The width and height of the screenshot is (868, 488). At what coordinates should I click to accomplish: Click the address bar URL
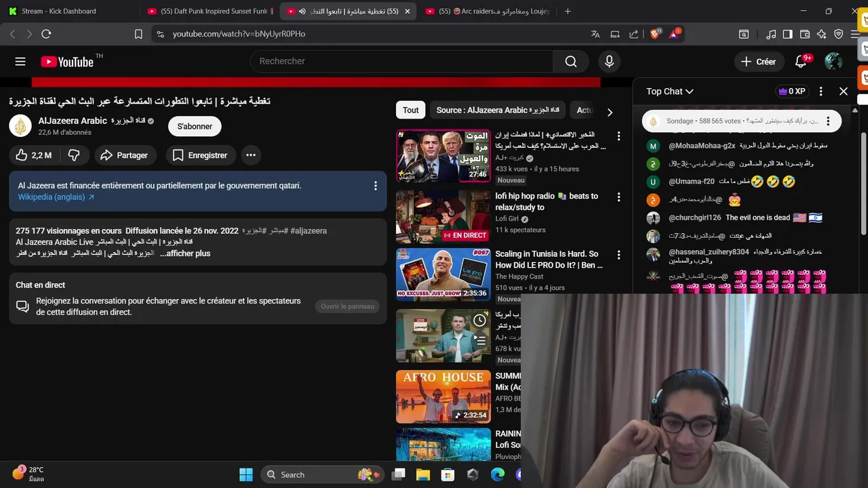[239, 34]
